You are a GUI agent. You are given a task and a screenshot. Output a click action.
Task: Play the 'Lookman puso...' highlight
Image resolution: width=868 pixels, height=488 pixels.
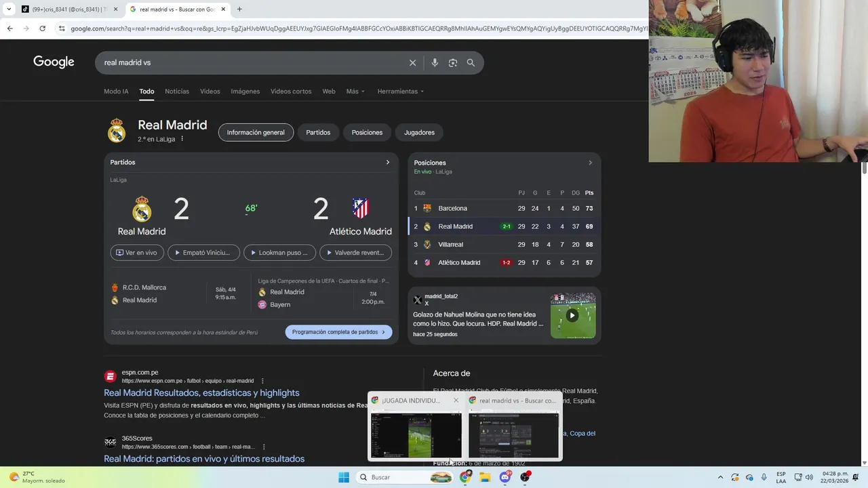click(x=279, y=253)
